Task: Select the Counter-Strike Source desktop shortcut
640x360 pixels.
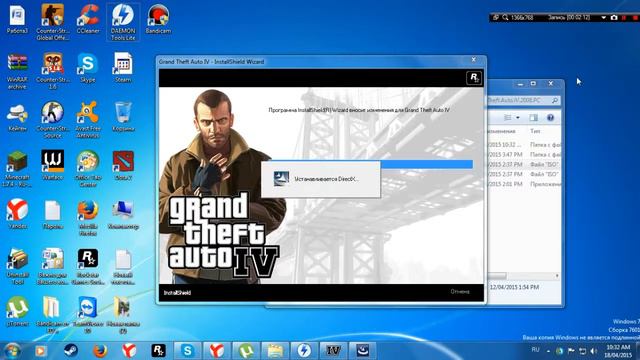Action: coord(52,120)
